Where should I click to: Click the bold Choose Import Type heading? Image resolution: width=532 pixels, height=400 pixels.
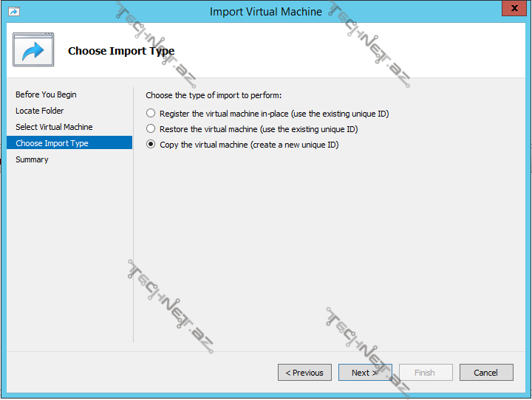point(121,51)
